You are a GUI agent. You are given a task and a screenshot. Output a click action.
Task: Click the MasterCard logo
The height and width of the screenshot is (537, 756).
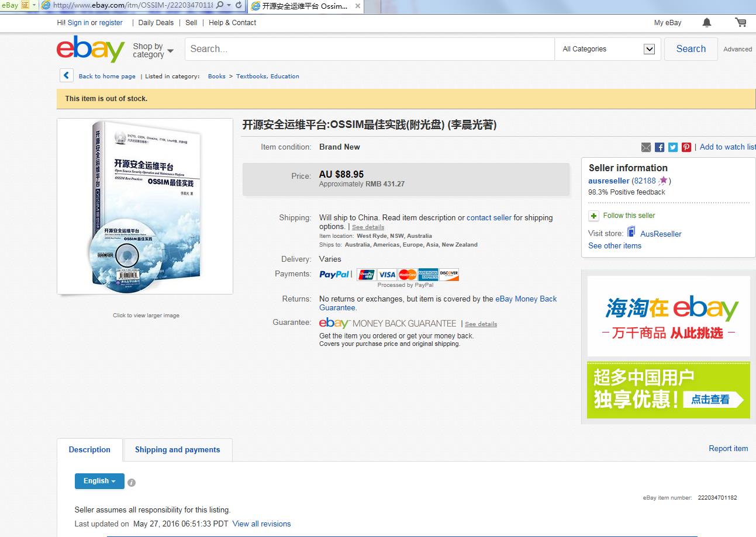[407, 274]
